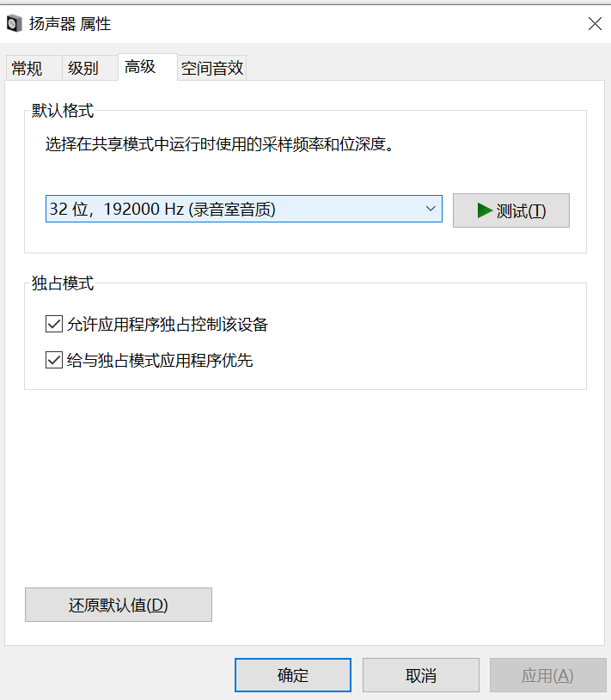Open the 32 位, 192000 Hz format combo box

click(244, 209)
